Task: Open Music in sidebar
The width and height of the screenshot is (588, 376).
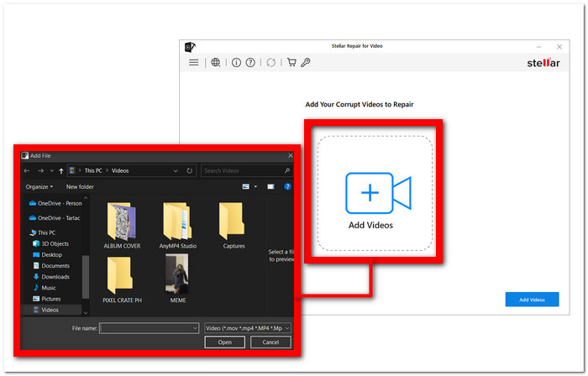Action: (x=45, y=288)
